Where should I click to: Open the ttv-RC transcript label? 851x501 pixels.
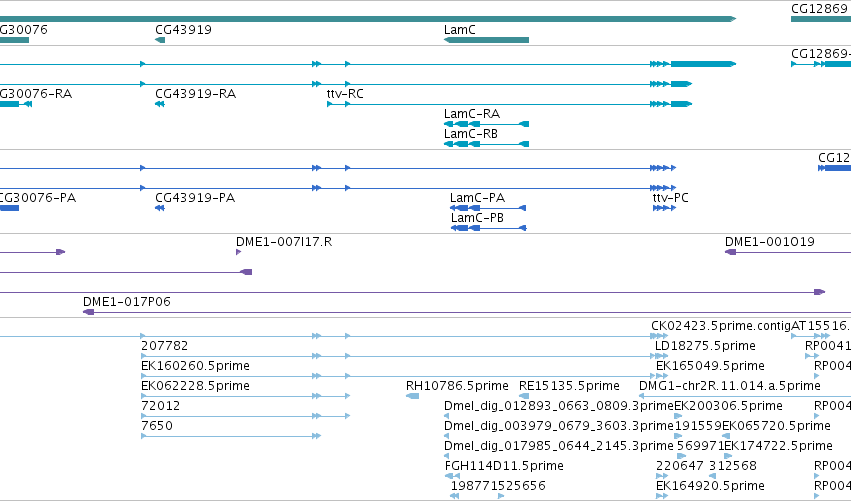pos(345,94)
